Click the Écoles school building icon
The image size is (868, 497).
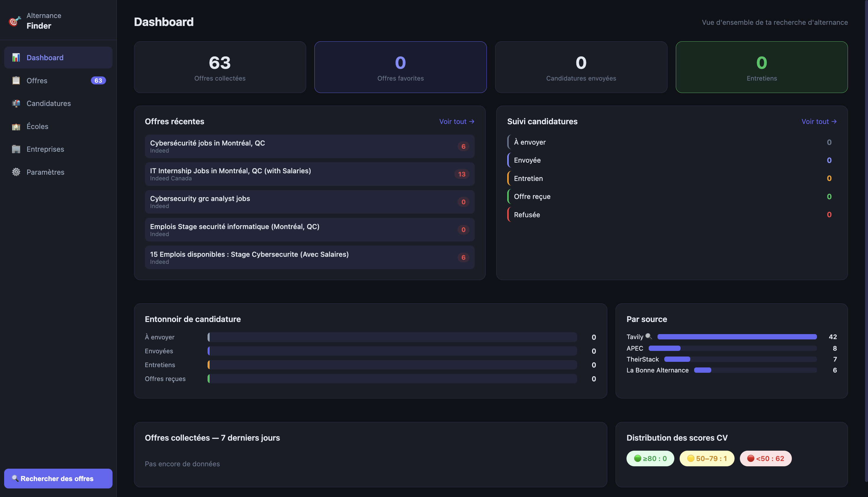[x=16, y=126]
